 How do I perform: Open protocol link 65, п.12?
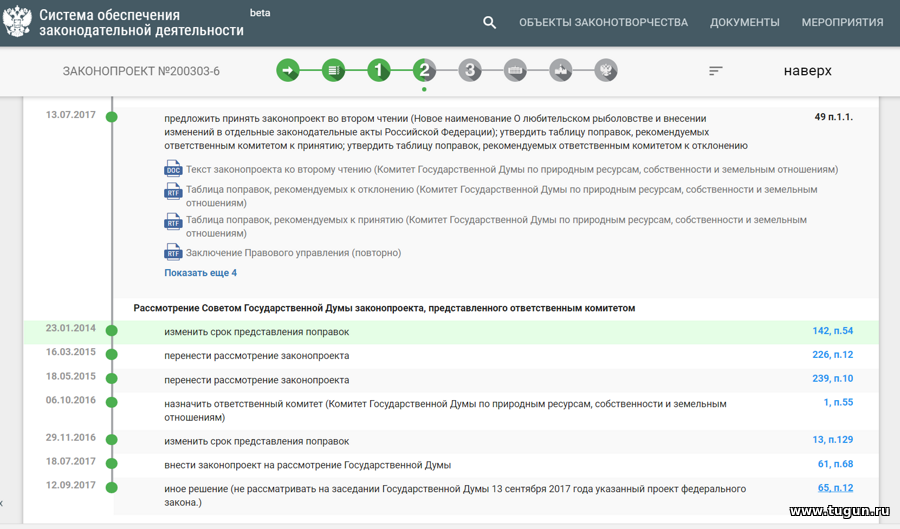coord(835,488)
